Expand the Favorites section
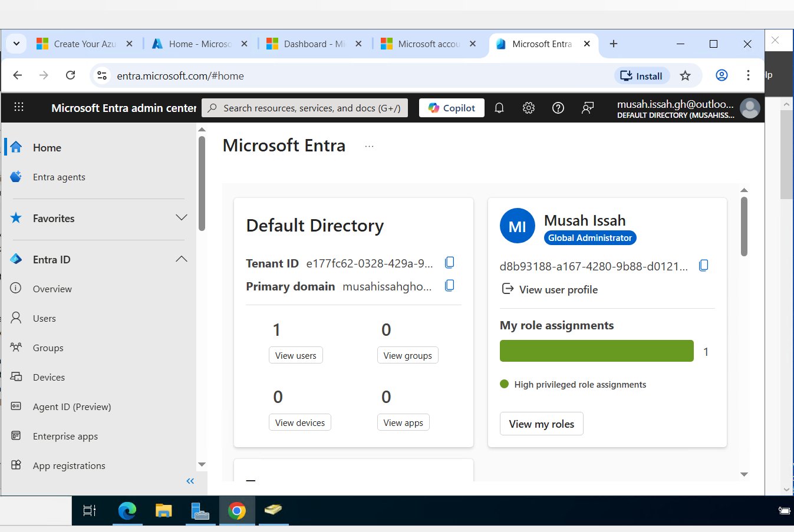794x532 pixels. click(181, 218)
